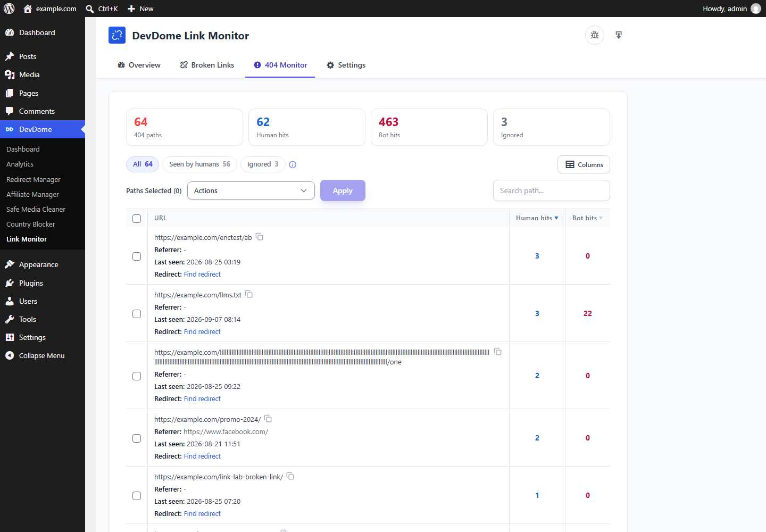Image resolution: width=766 pixels, height=532 pixels.
Task: Switch to the Overview tab
Action: tap(139, 65)
